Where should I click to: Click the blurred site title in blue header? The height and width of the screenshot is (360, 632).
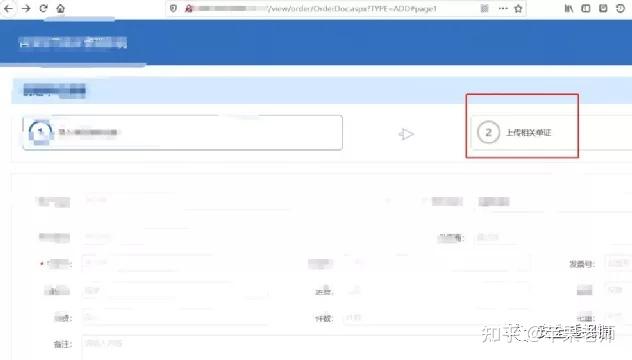[x=73, y=42]
